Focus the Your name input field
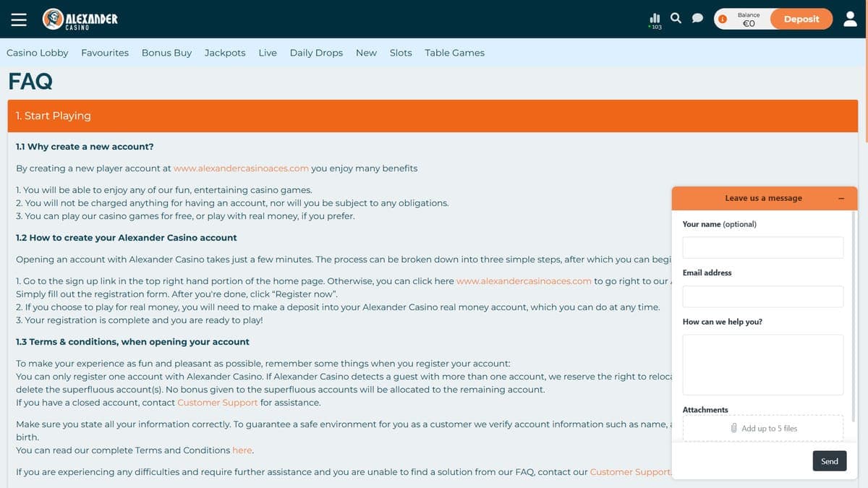The image size is (868, 488). tap(763, 247)
